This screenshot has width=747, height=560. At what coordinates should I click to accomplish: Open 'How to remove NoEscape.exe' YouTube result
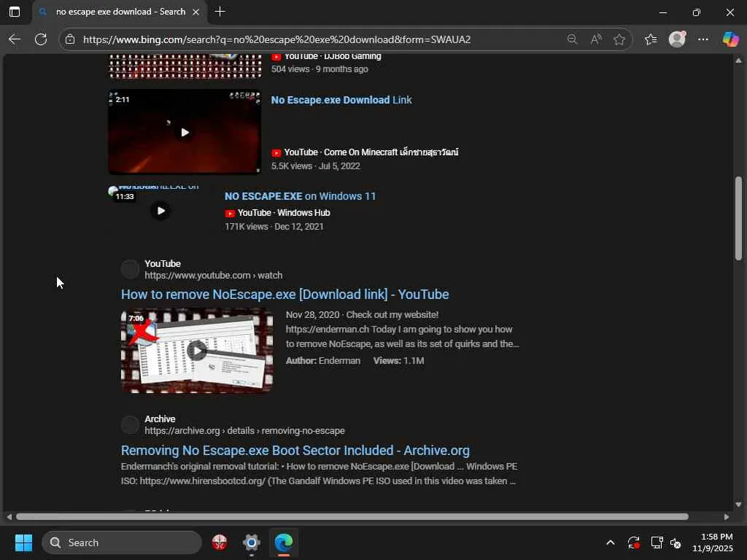point(285,295)
